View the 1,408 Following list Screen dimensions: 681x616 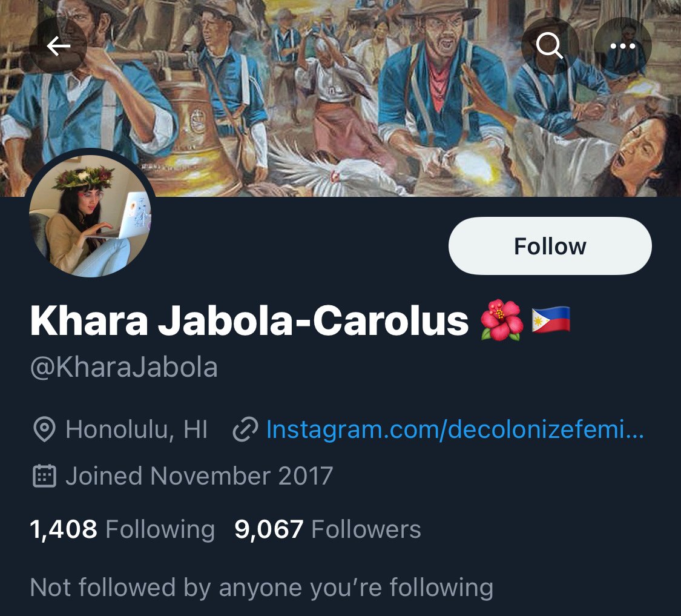(x=122, y=529)
